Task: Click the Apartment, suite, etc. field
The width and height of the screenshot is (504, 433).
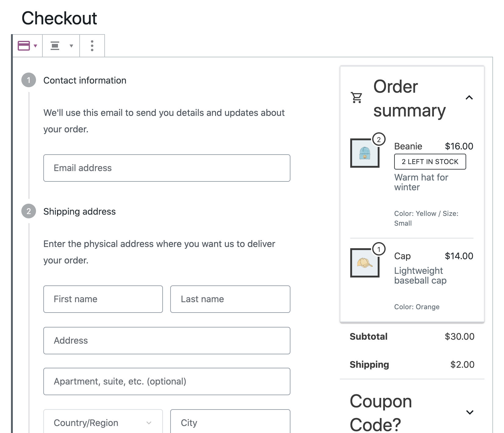Action: [x=167, y=381]
